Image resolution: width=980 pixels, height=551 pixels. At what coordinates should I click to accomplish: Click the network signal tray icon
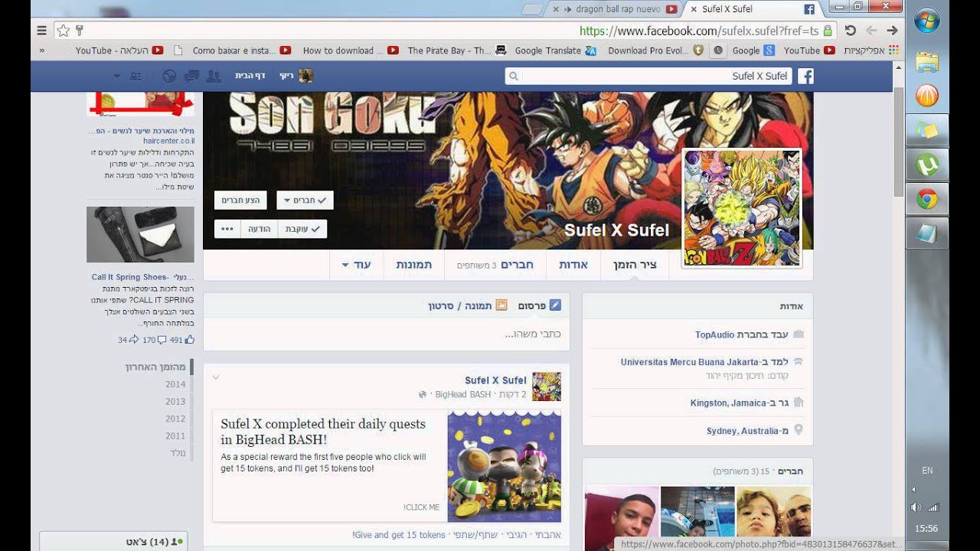933,507
